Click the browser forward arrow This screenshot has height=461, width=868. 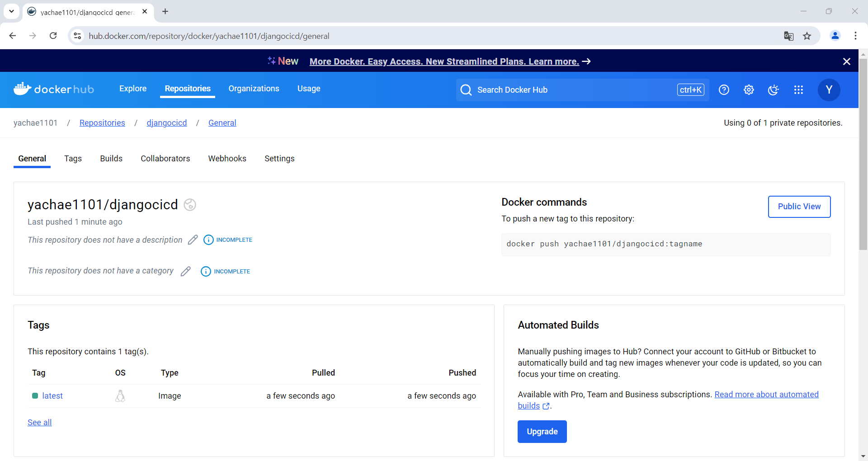click(33, 36)
